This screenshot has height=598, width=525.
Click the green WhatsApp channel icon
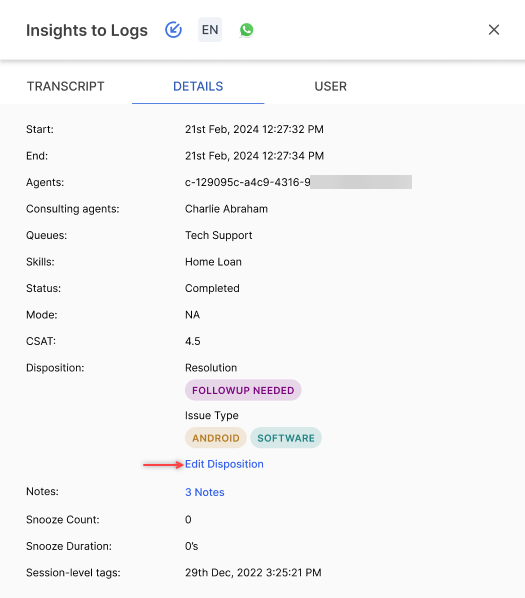(247, 30)
